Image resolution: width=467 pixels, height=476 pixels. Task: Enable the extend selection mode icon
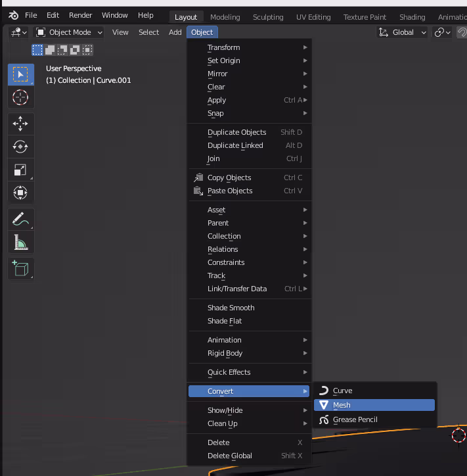(x=50, y=49)
